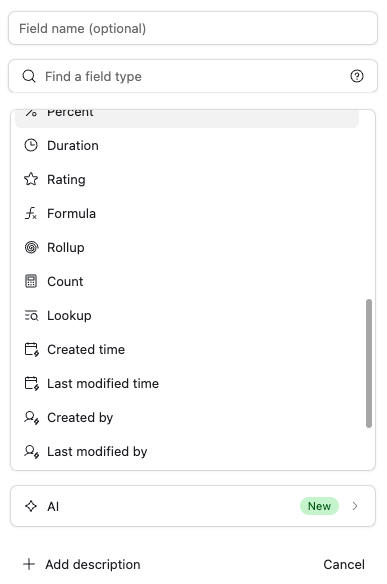Click the Cancel button
Viewport: 387px width, 584px height.
[x=344, y=564]
